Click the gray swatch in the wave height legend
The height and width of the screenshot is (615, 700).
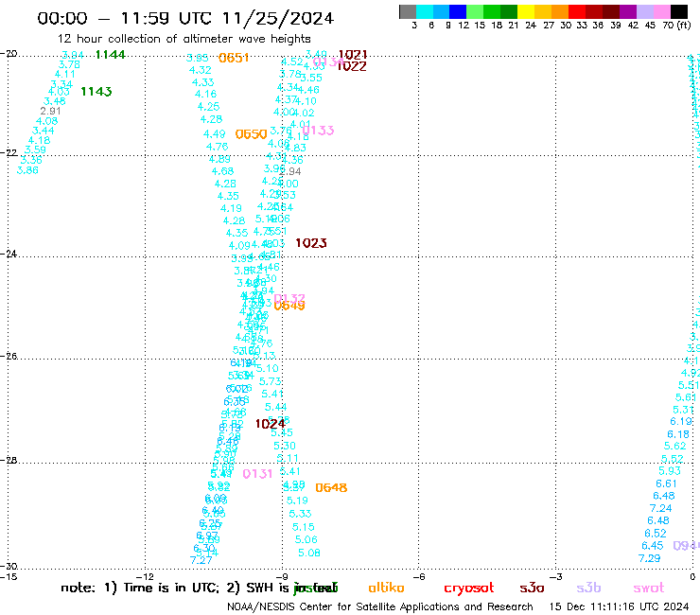click(x=408, y=11)
